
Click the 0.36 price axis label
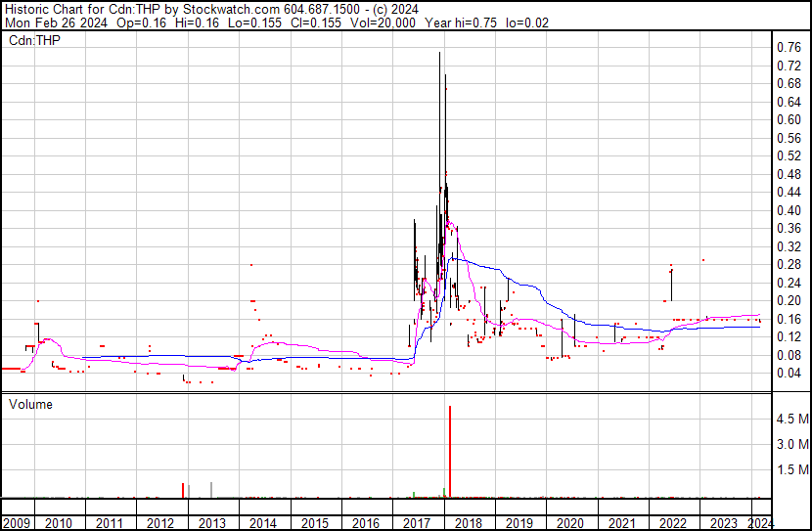[x=789, y=229]
